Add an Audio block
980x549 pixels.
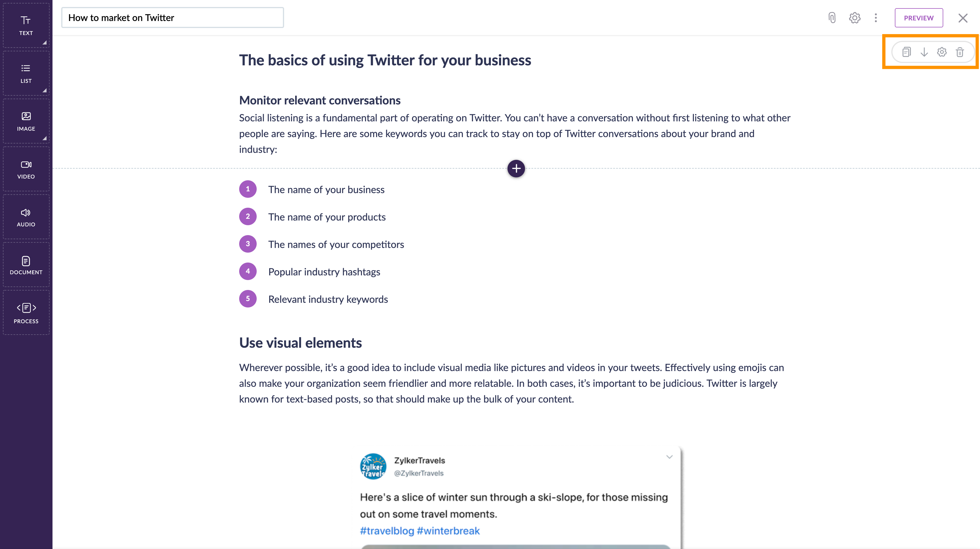26,217
